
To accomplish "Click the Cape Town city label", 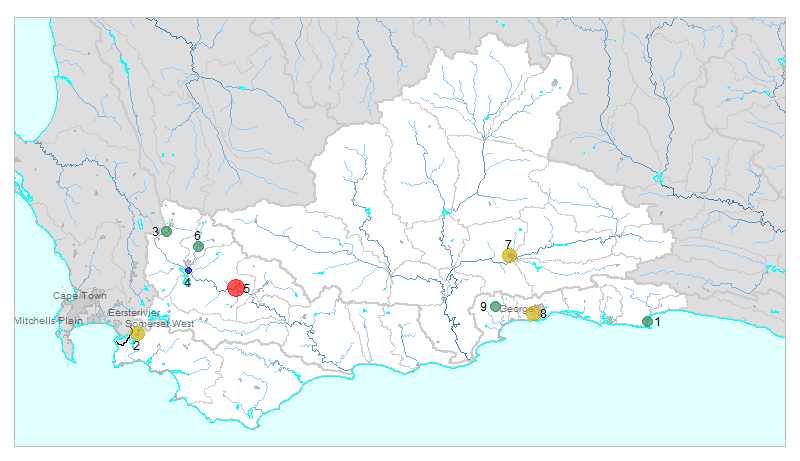I will [x=80, y=296].
